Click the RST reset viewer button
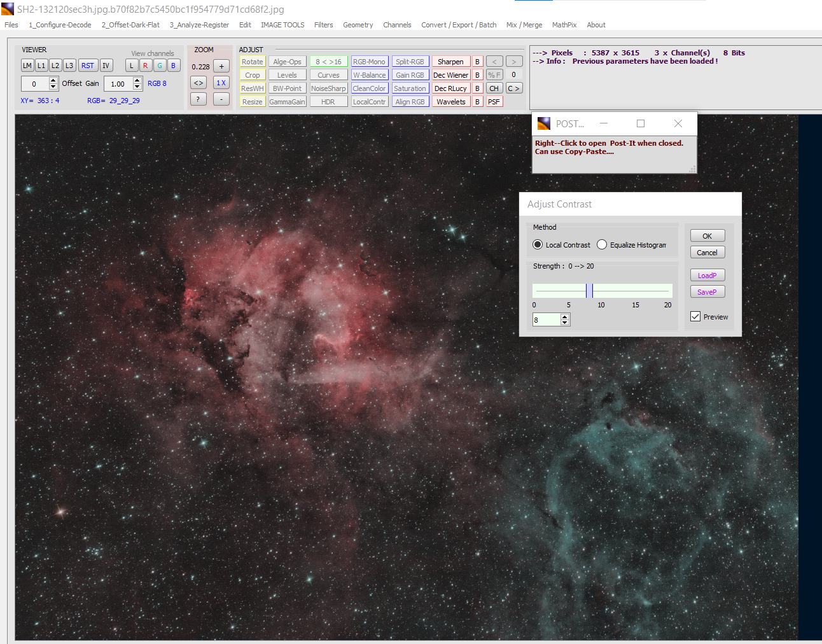 [88, 66]
